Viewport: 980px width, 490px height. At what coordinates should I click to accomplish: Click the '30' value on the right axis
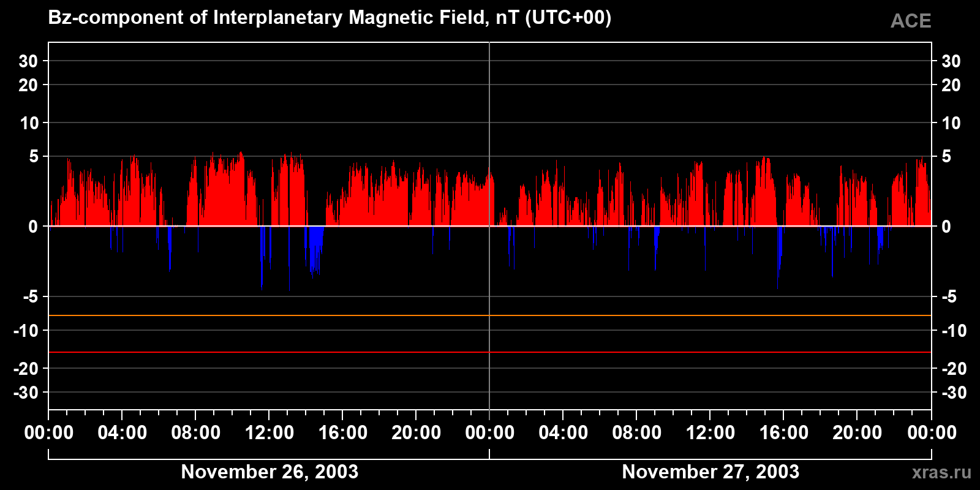(x=951, y=61)
